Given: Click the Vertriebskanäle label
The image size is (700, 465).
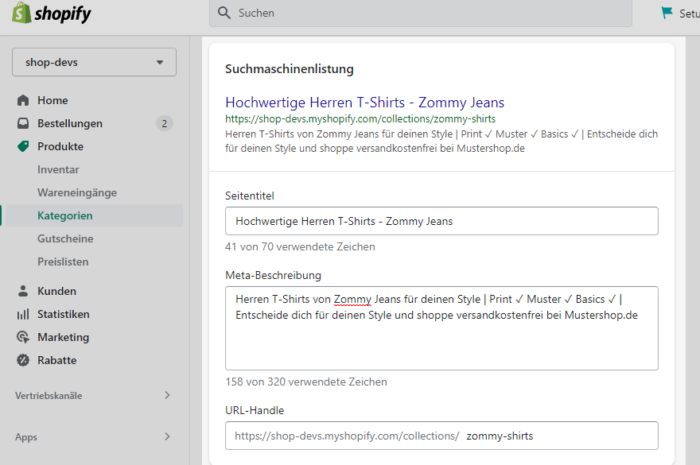Looking at the screenshot, I should click(x=49, y=396).
